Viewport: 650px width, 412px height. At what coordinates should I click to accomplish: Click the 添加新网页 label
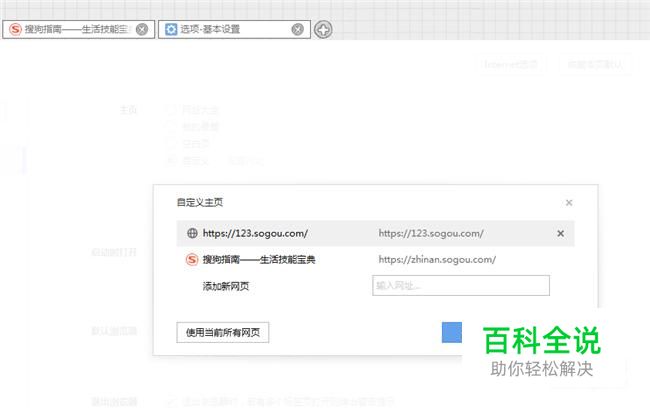coord(226,286)
